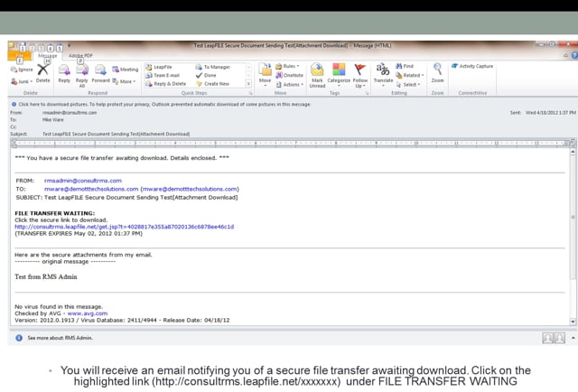Run the Team E-mail quick step

point(163,75)
